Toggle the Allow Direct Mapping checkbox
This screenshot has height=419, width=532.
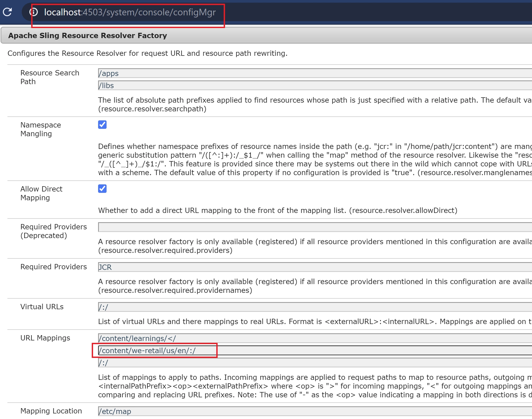point(102,189)
